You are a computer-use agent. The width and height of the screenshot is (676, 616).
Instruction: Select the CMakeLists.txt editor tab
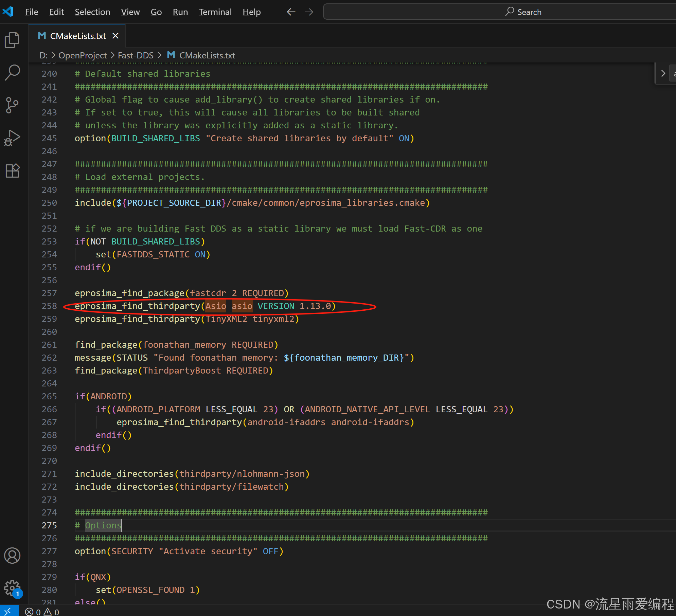[x=78, y=36]
